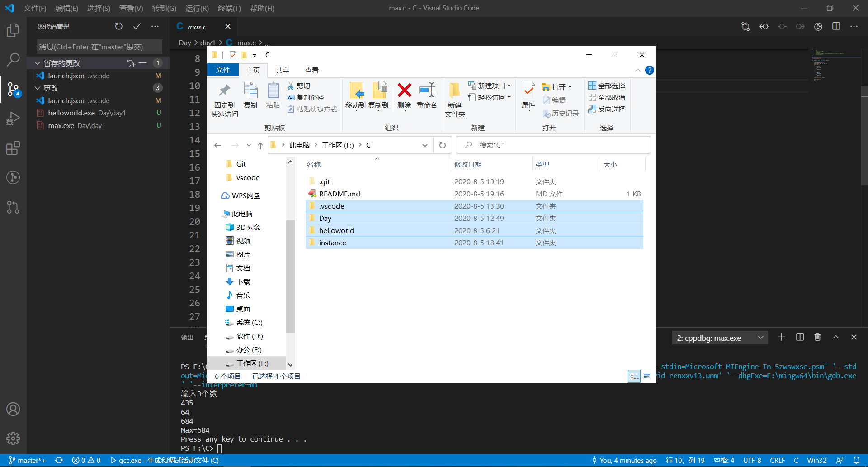Click CRLF line ending in status bar
This screenshot has width=868, height=467.
[x=778, y=460]
